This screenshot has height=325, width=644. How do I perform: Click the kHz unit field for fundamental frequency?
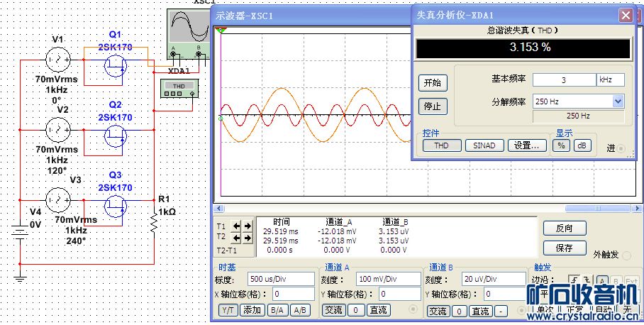tap(611, 80)
